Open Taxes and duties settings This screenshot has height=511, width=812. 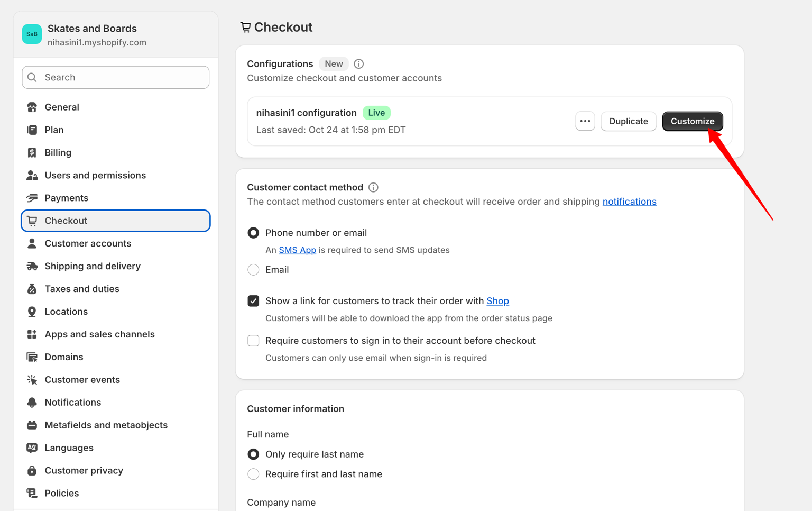click(x=82, y=289)
